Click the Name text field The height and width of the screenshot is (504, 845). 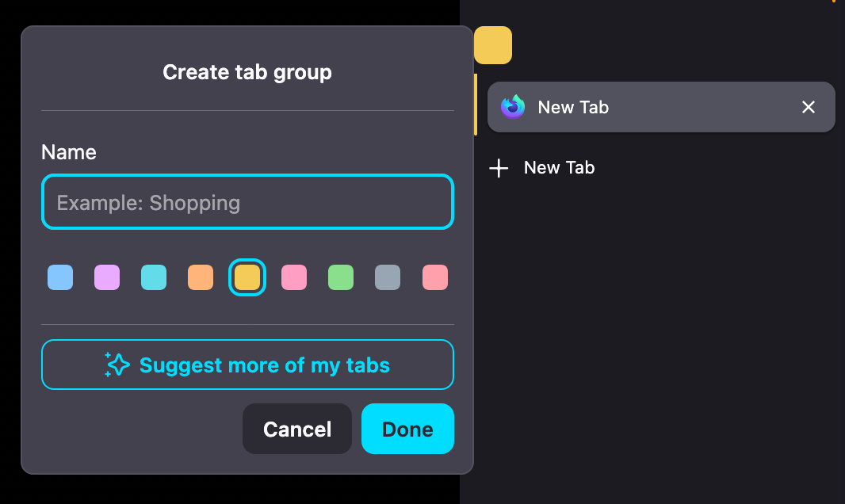[247, 203]
